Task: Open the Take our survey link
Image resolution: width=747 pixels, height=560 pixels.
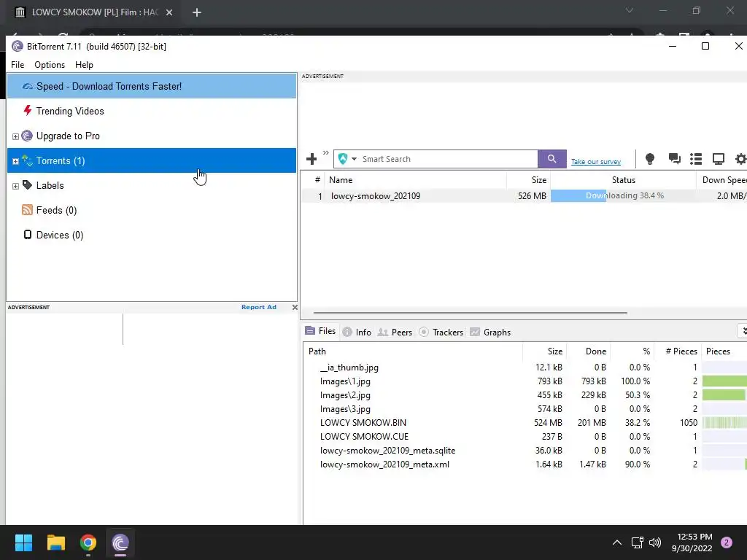Action: coord(595,161)
